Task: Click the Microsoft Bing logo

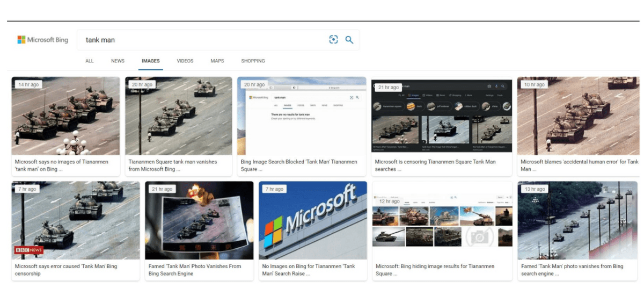Action: click(43, 40)
